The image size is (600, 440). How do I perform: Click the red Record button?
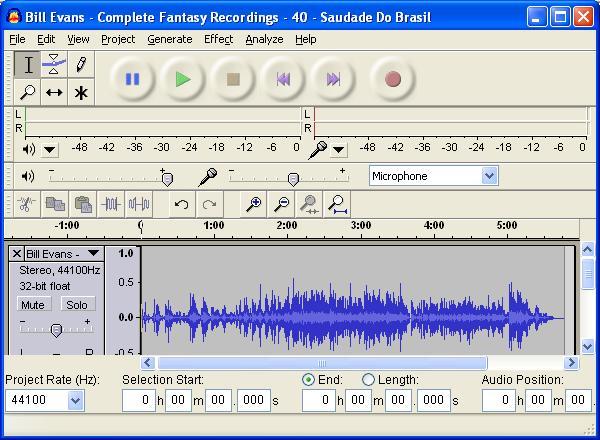tap(393, 80)
